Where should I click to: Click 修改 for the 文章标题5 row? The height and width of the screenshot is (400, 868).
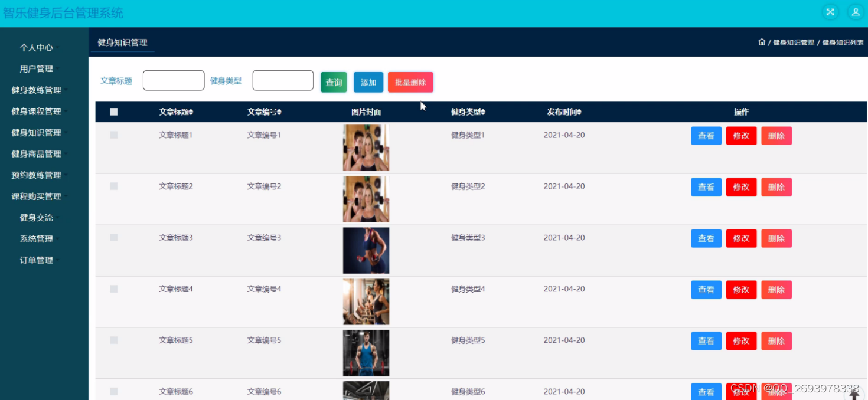click(x=741, y=341)
